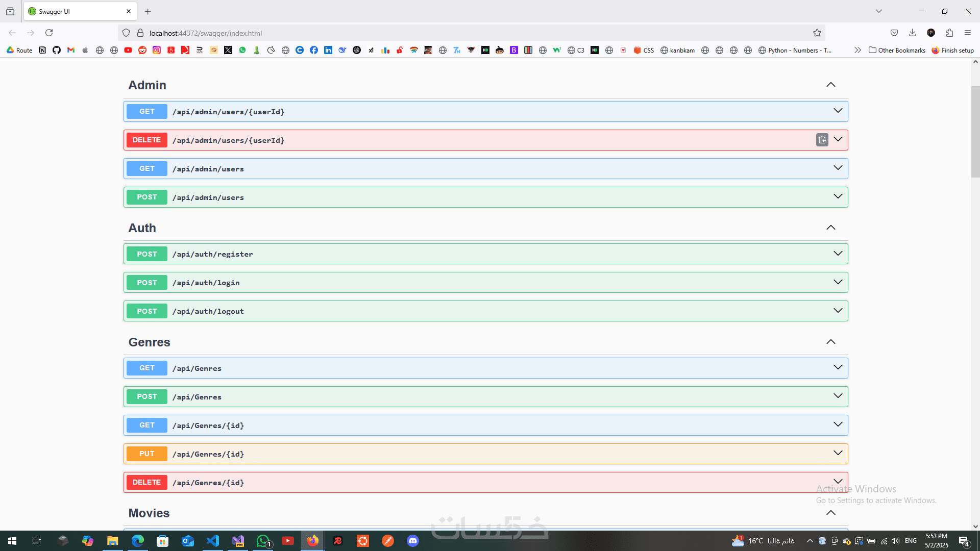The height and width of the screenshot is (551, 980).
Task: Click the GET /api/admin/users method button
Action: tap(147, 168)
